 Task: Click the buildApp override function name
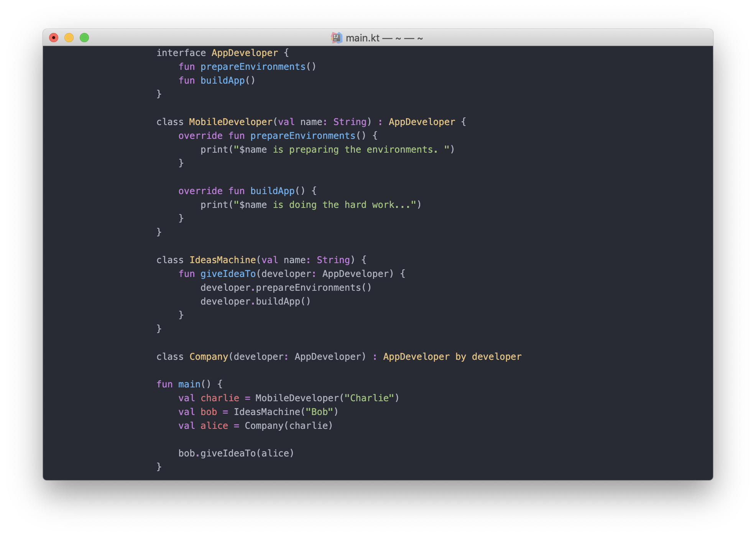coord(272,191)
